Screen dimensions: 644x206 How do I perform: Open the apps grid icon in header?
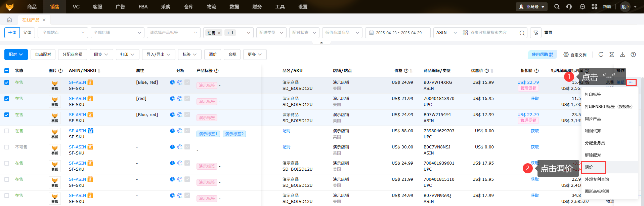coord(594,7)
